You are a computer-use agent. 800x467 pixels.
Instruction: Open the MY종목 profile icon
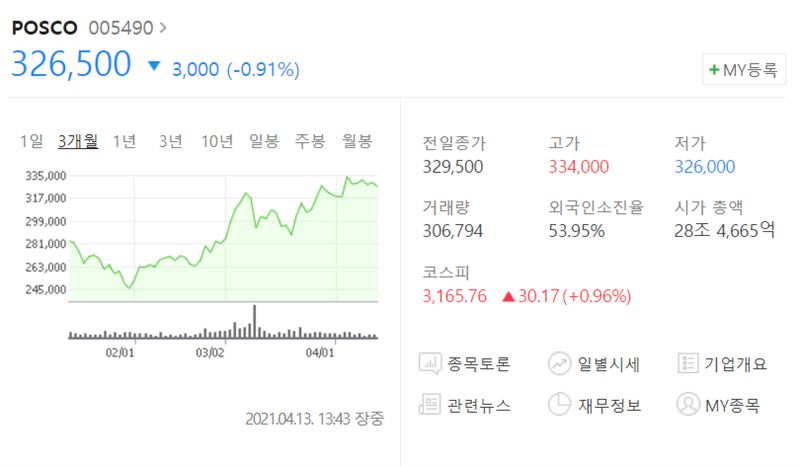tap(688, 405)
